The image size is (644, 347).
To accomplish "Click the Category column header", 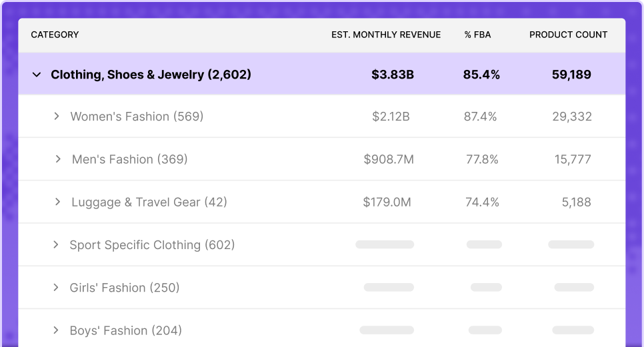I will point(55,35).
